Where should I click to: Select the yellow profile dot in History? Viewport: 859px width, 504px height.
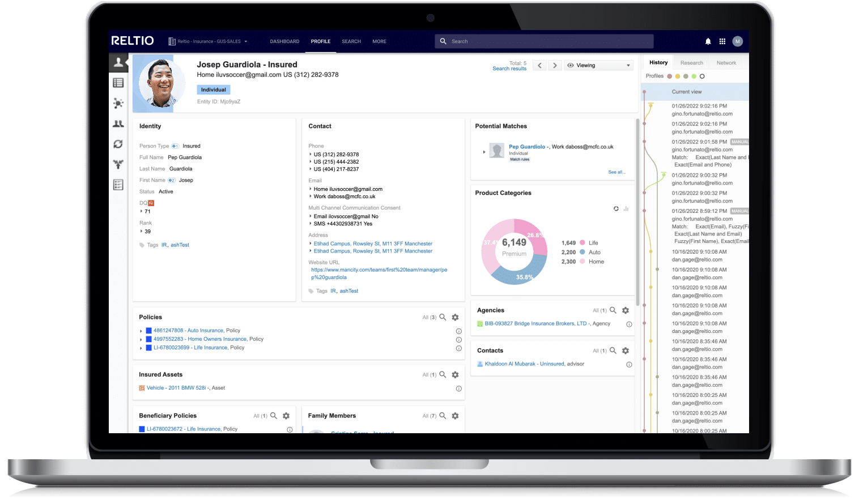pos(678,76)
